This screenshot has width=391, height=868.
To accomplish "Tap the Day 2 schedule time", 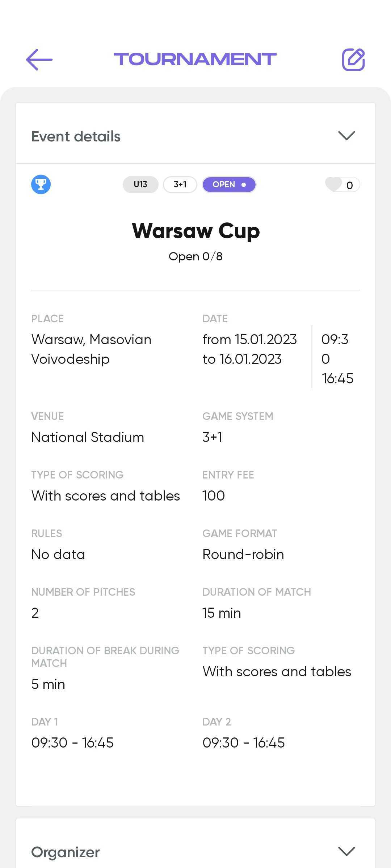I will (244, 743).
